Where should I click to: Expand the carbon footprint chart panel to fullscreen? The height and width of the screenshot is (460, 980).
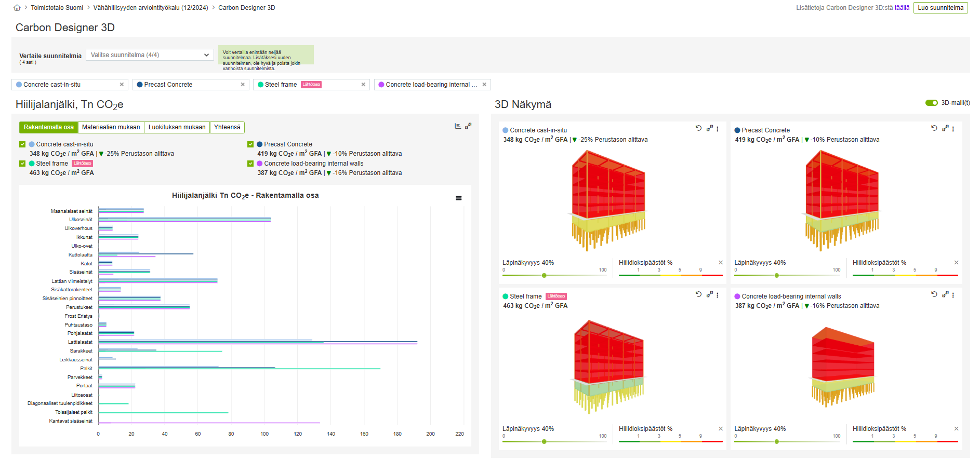coord(468,126)
